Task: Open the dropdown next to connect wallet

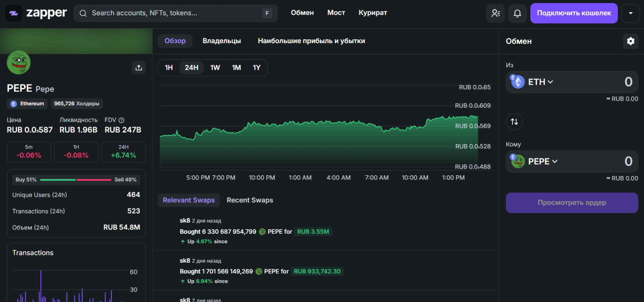Action: (x=631, y=13)
